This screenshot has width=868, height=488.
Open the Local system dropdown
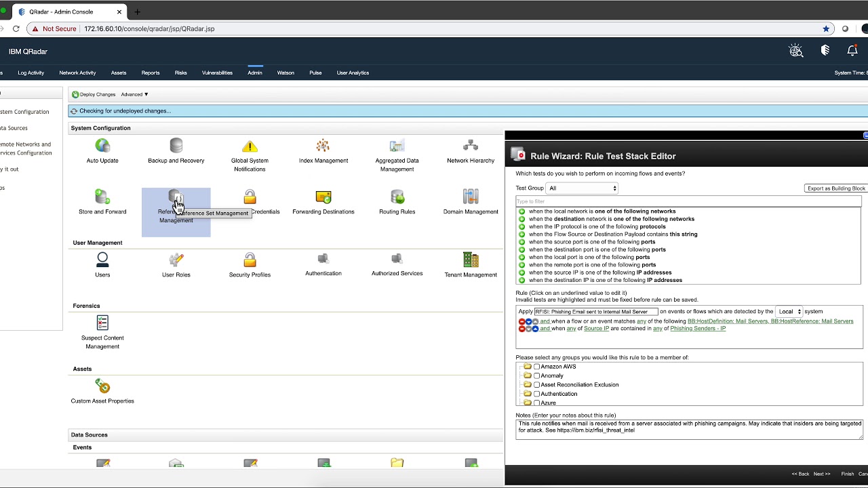click(x=789, y=312)
